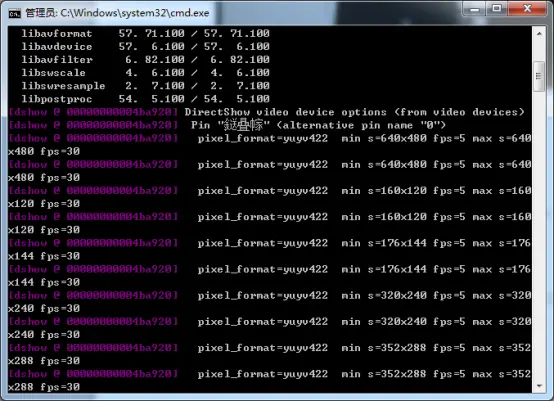554x401 pixels.
Task: Open the cmd.exe system menu icon
Action: point(14,13)
